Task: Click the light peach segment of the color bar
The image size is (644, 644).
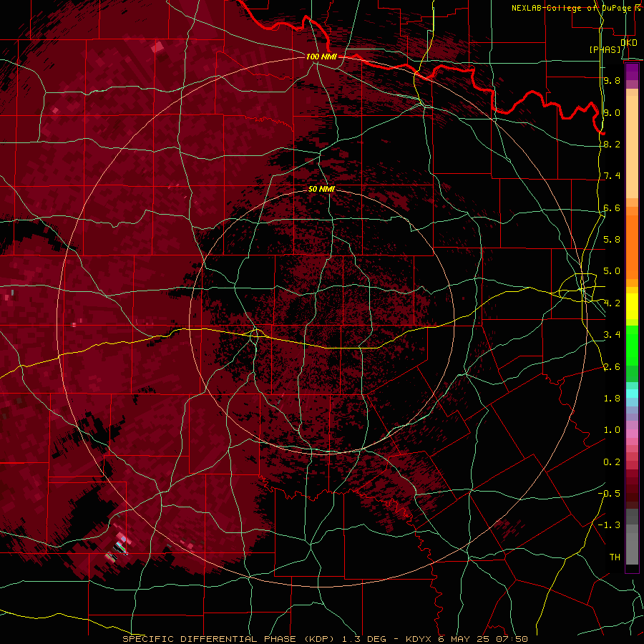Action: [632, 148]
